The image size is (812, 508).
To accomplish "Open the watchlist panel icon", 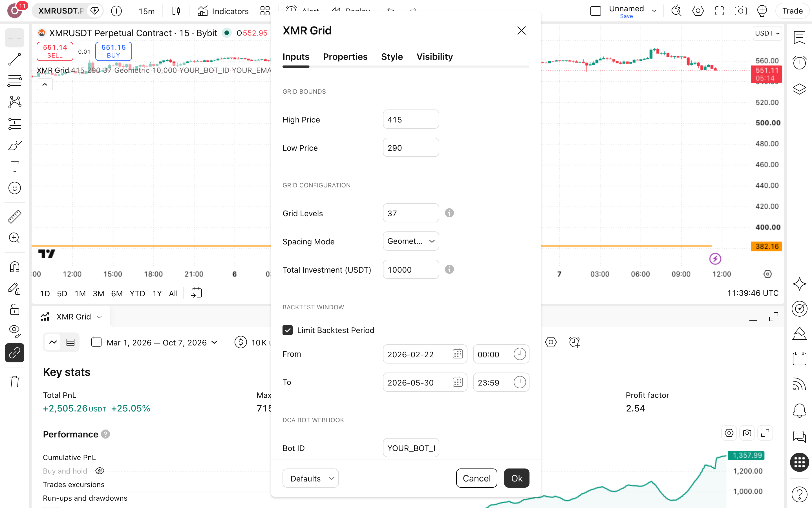I will coord(799,37).
